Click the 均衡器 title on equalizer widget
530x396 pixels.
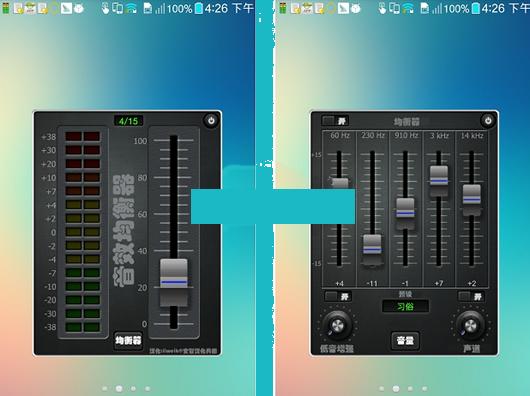407,122
